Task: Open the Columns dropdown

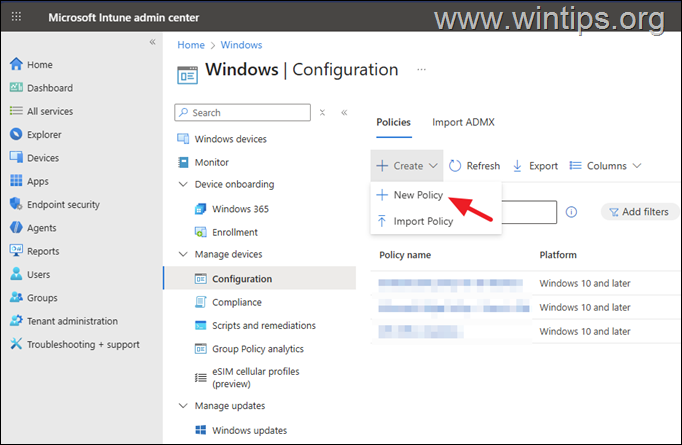Action: tap(605, 166)
